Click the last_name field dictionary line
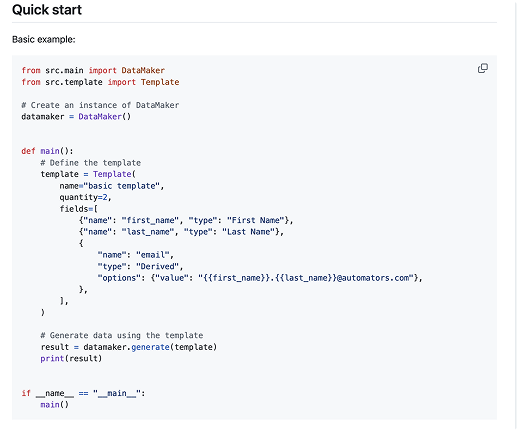 point(181,232)
